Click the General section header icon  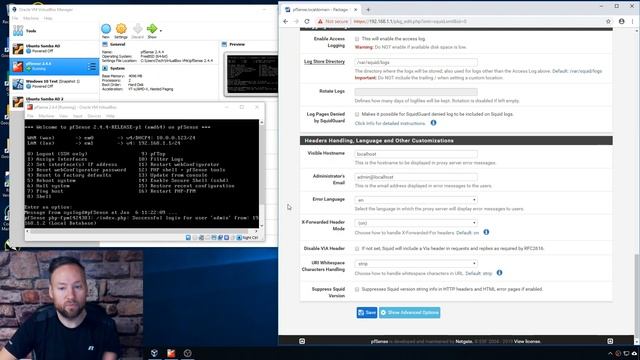[x=105, y=44]
